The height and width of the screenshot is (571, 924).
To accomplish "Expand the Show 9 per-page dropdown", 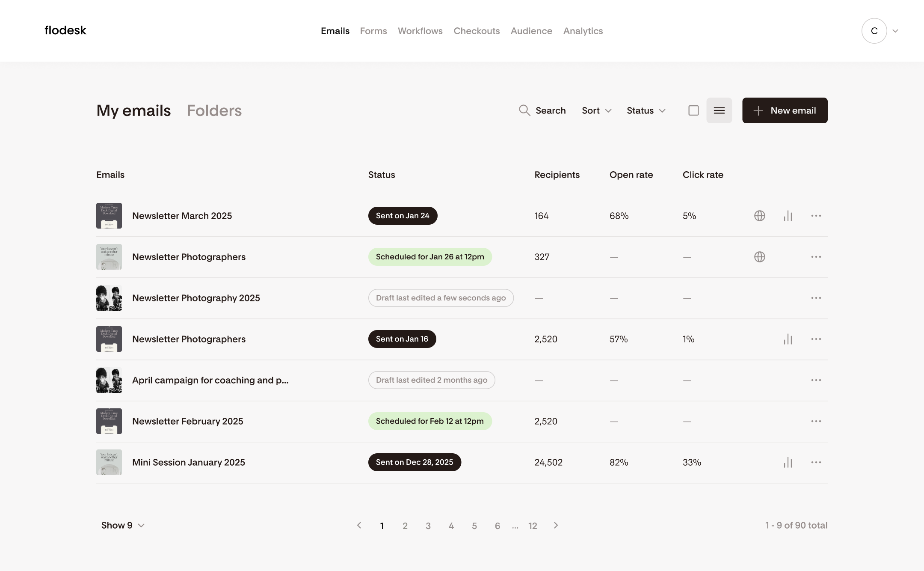I will point(123,525).
